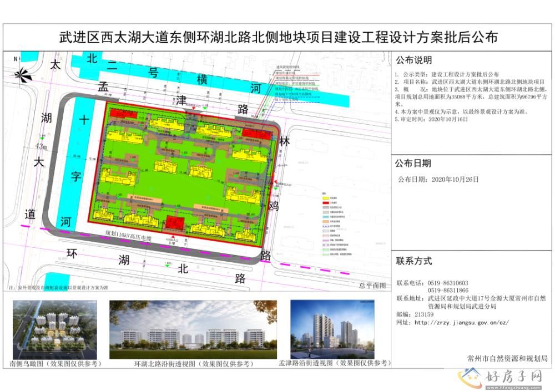Click the 公布说明 section heading
The width and height of the screenshot is (555, 392).
pyautogui.click(x=413, y=60)
